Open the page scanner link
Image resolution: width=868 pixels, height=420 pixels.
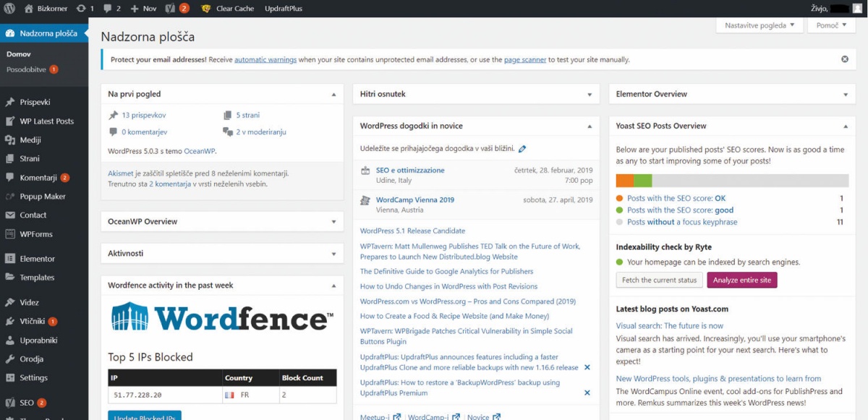(525, 59)
